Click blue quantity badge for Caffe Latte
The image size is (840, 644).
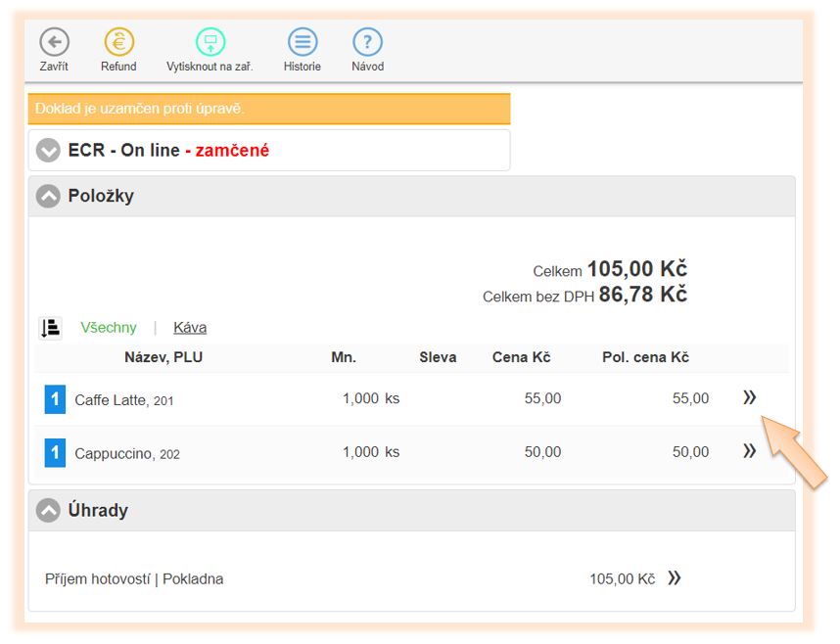pyautogui.click(x=55, y=399)
